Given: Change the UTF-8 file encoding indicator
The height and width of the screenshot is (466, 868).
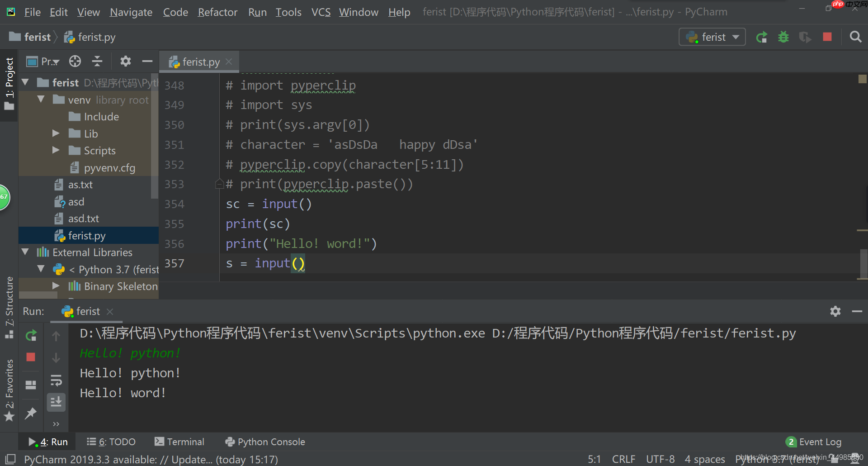Looking at the screenshot, I should tap(660, 459).
